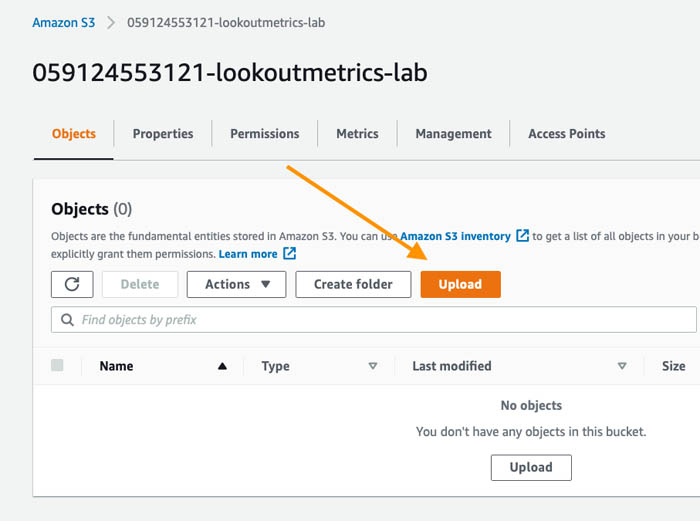This screenshot has height=521, width=700.
Task: Click the Last modified column header
Action: coord(452,366)
